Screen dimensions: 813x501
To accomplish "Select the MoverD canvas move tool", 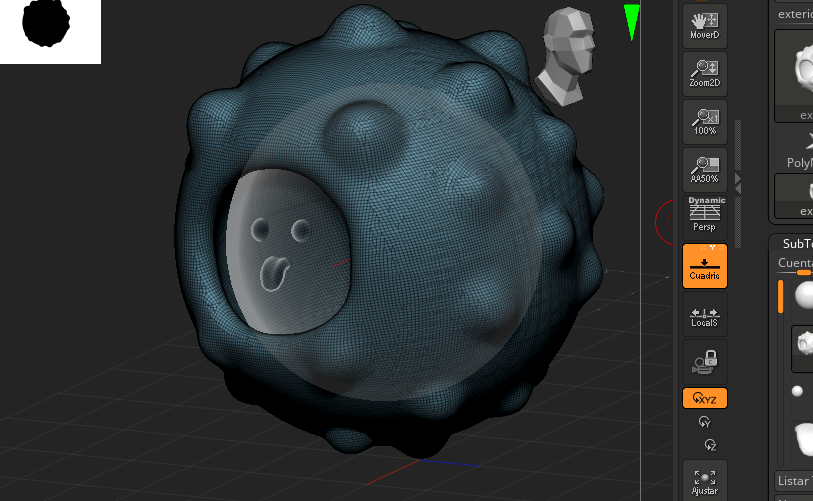I will (705, 25).
